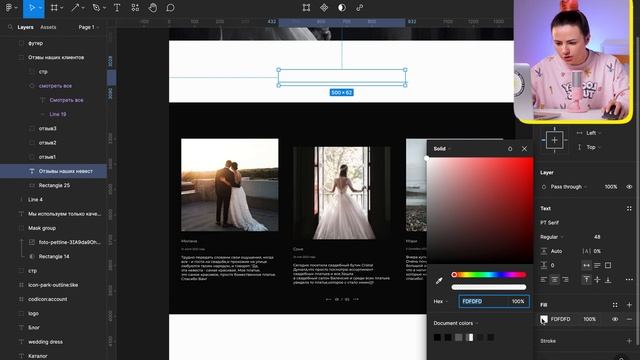
Task: Select layer Rectangle 25
Action: (x=53, y=185)
